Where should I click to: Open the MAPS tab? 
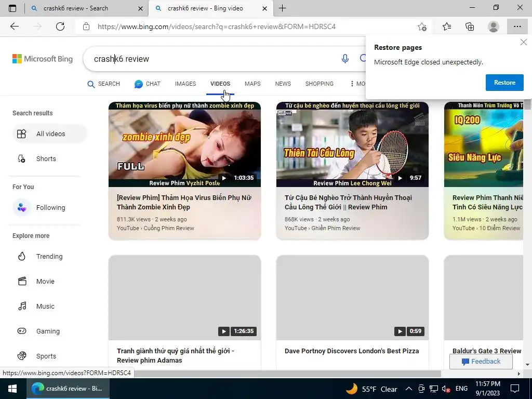pyautogui.click(x=252, y=84)
